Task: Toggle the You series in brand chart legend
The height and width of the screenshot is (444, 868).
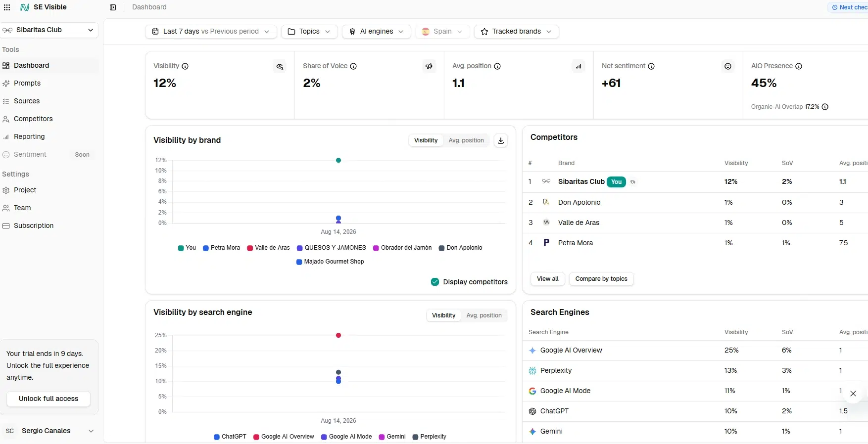Action: [x=187, y=248]
